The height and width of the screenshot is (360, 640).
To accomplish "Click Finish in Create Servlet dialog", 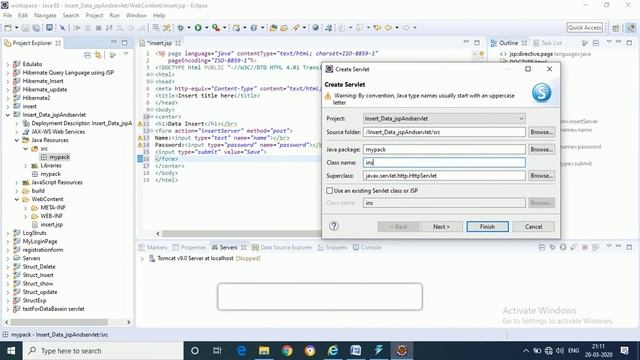I will tap(487, 227).
